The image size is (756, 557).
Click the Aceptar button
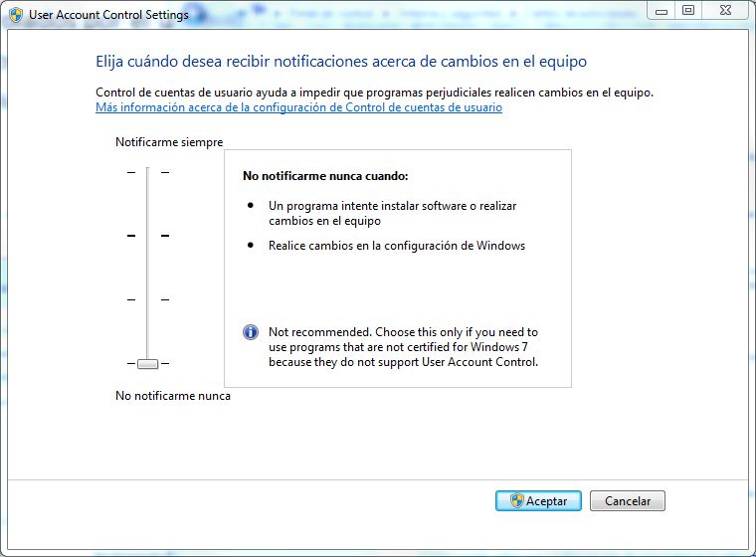tap(538, 501)
